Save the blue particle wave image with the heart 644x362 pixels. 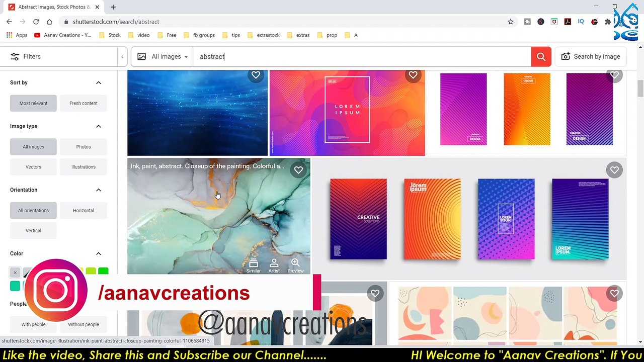256,75
